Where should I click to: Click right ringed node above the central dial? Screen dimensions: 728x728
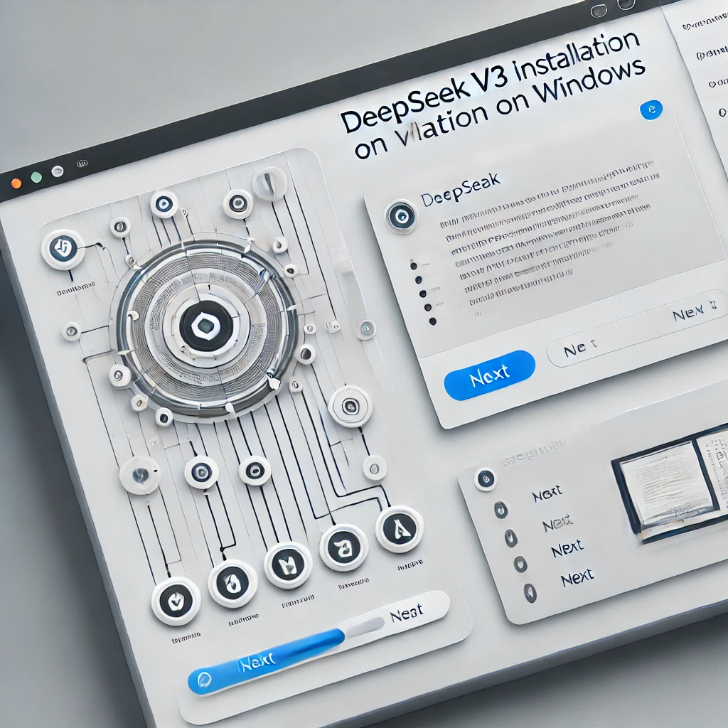[x=237, y=203]
